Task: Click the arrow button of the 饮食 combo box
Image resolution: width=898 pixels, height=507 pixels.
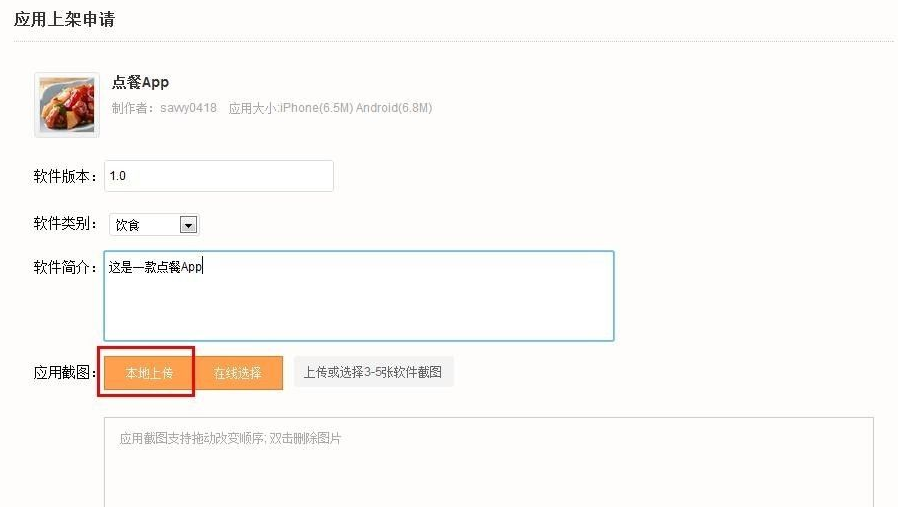Action: (x=188, y=225)
